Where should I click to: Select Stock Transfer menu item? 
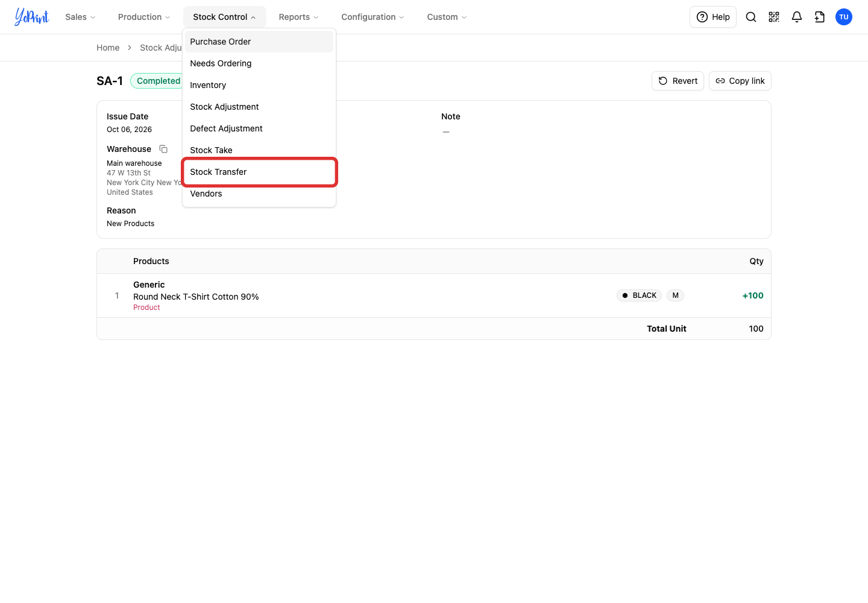coord(259,172)
